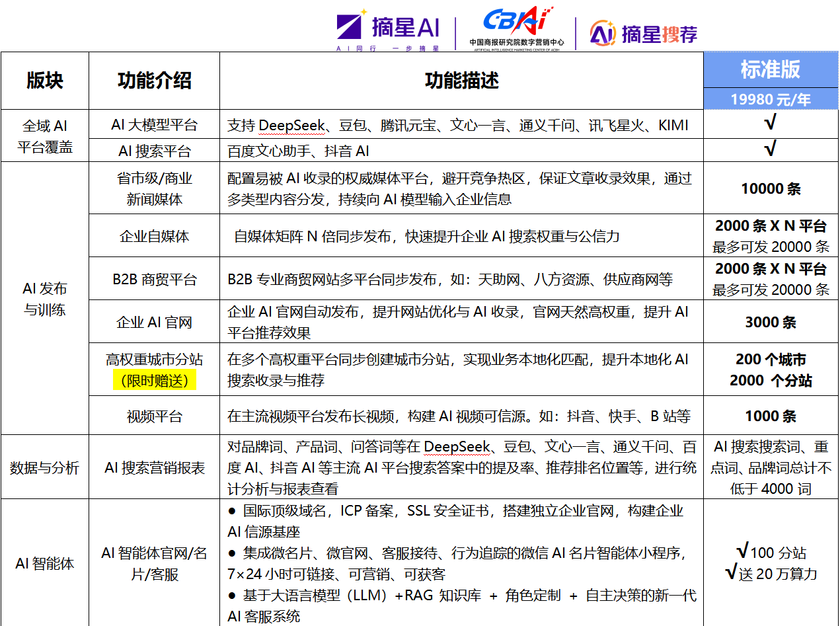The image size is (840, 626).
Task: Click the 对品牌词、产品词、问答词 description
Action: click(x=461, y=467)
